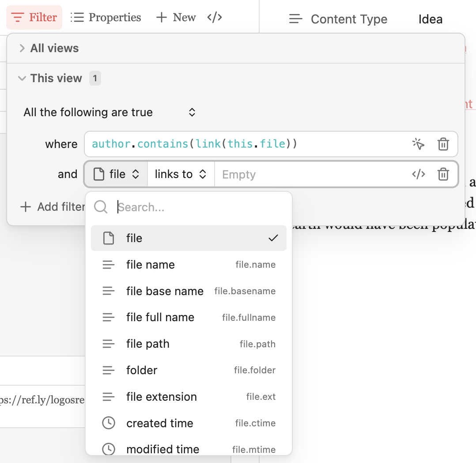The image size is (476, 463).
Task: Click the magic wand icon in first filter row
Action: click(418, 144)
